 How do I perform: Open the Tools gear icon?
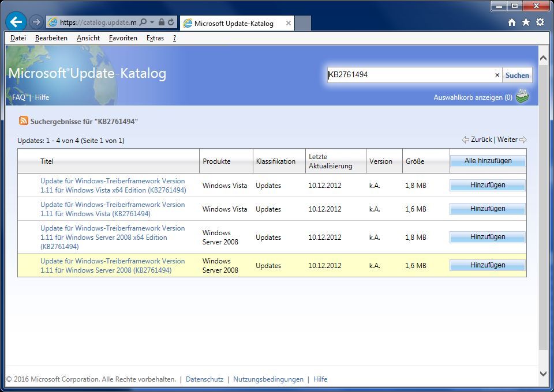[x=540, y=22]
